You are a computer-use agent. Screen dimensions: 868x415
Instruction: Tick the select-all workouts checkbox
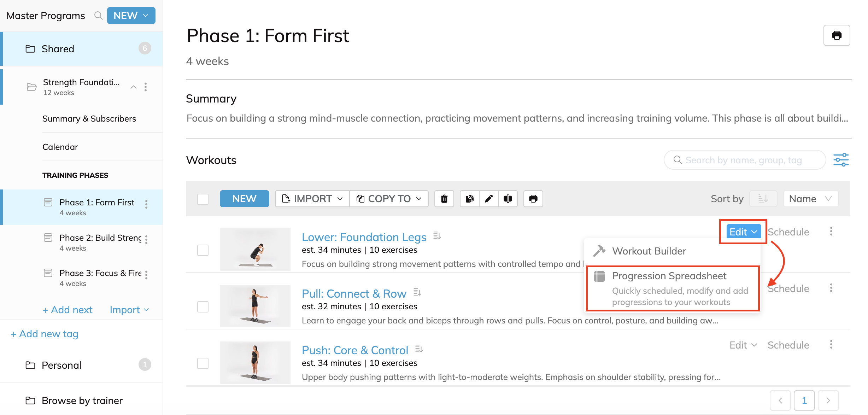click(203, 199)
